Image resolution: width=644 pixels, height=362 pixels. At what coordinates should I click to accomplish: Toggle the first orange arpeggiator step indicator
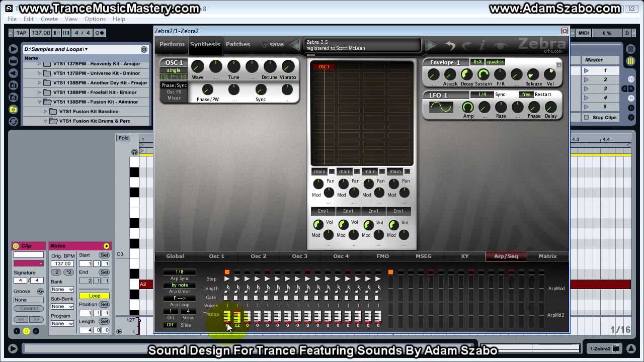[227, 272]
